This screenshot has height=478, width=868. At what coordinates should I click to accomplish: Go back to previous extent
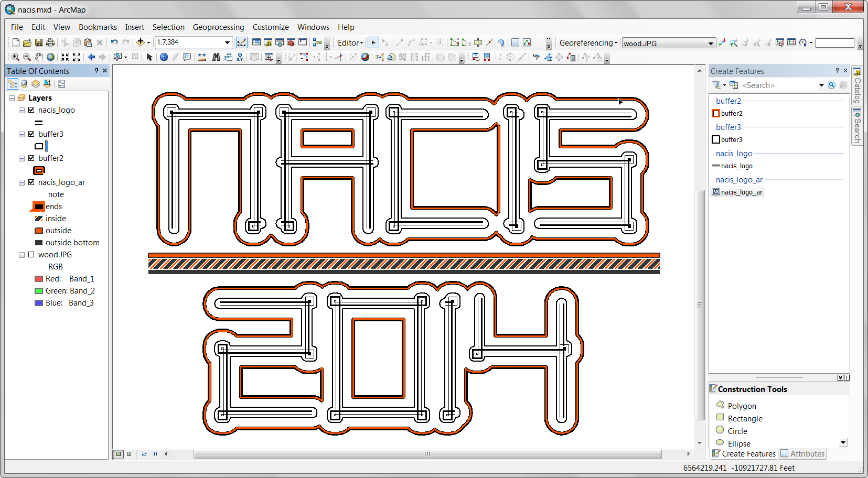coord(91,57)
